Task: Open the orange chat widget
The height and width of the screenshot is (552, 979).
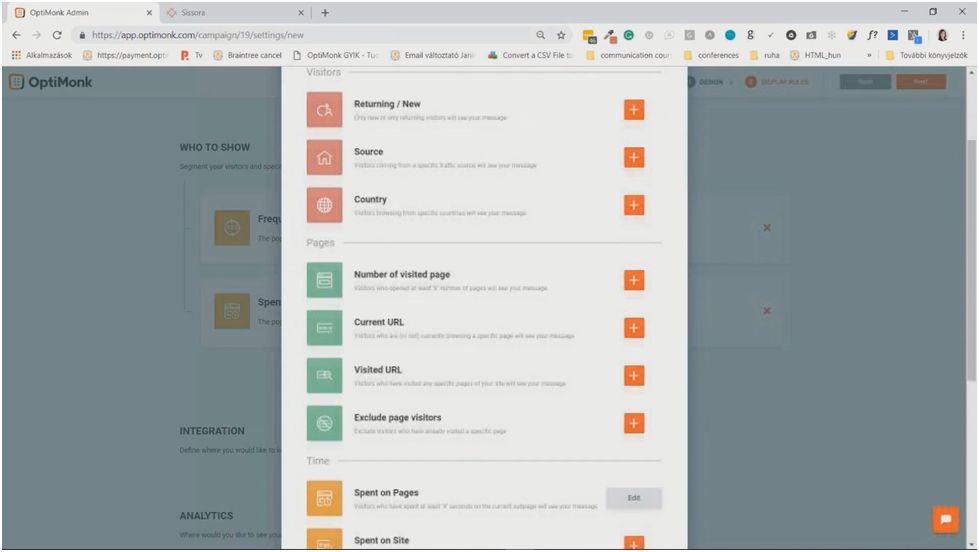Action: click(944, 520)
